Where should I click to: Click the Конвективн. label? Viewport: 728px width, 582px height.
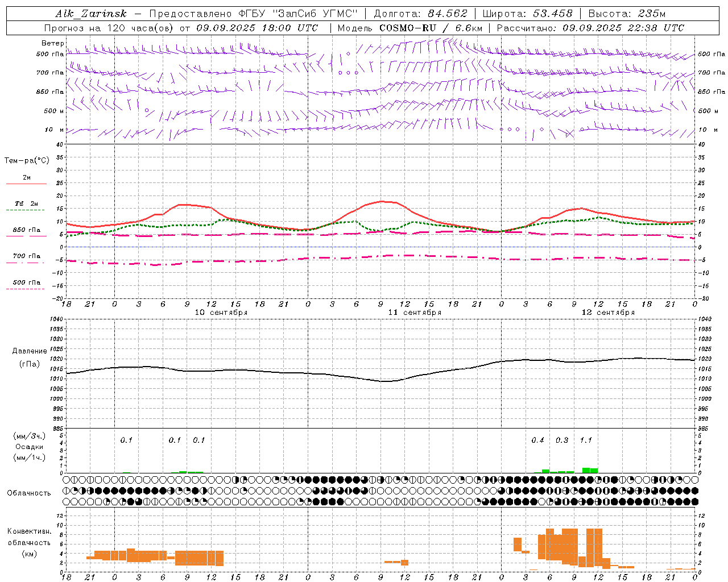click(x=30, y=531)
